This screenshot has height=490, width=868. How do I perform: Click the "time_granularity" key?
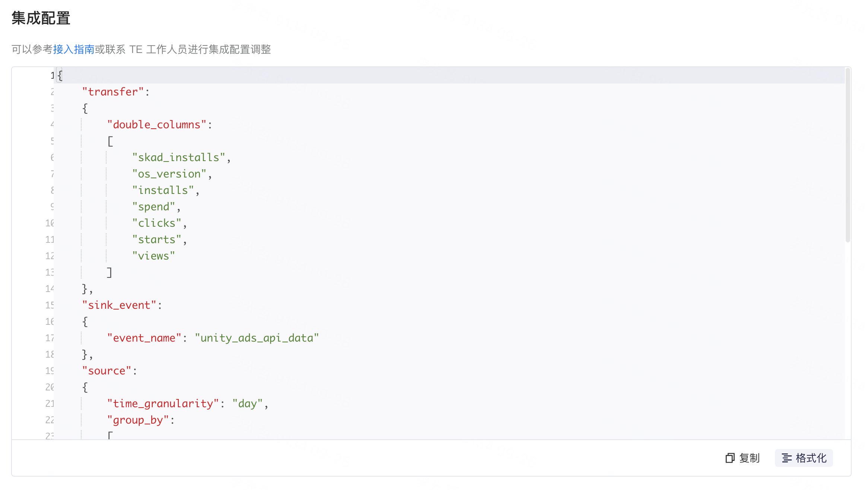point(162,403)
